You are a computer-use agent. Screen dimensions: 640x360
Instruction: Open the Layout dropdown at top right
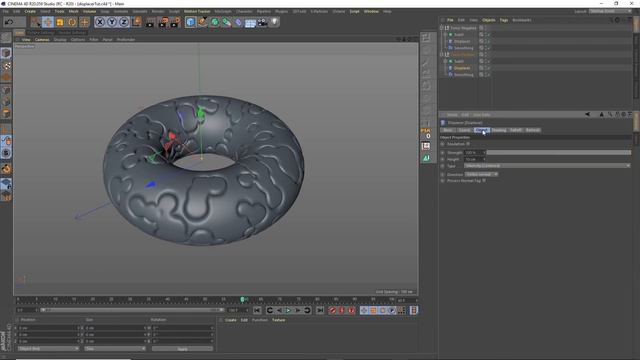coord(610,11)
